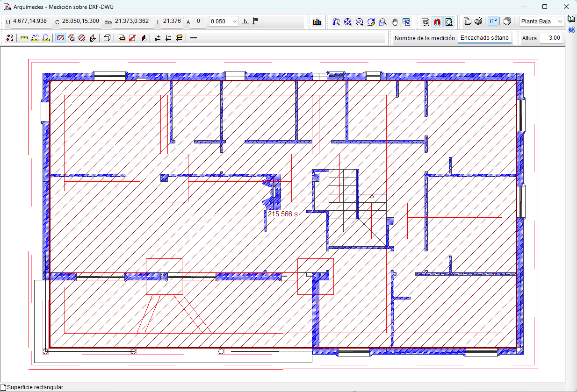This screenshot has width=577, height=392.
Task: Click the angle A value field
Action: point(198,21)
